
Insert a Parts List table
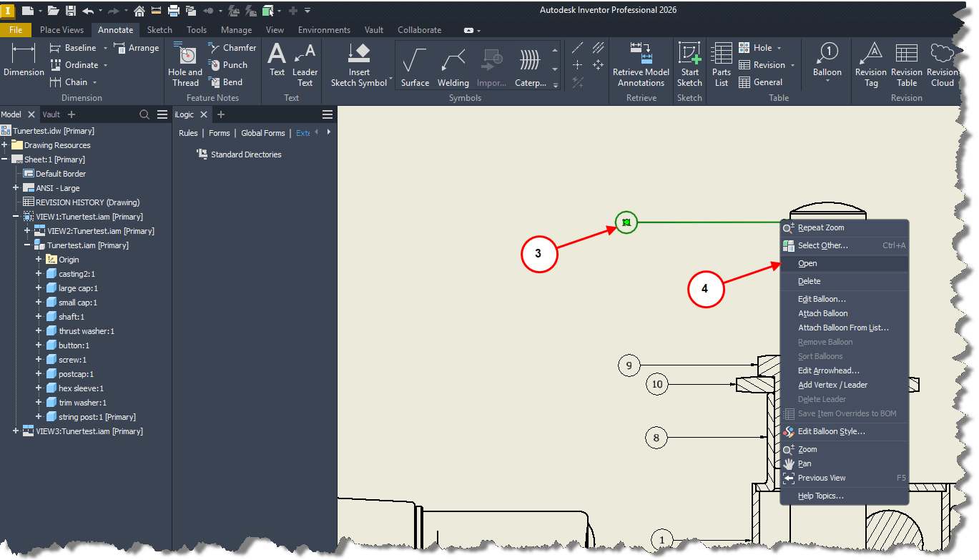coord(722,66)
